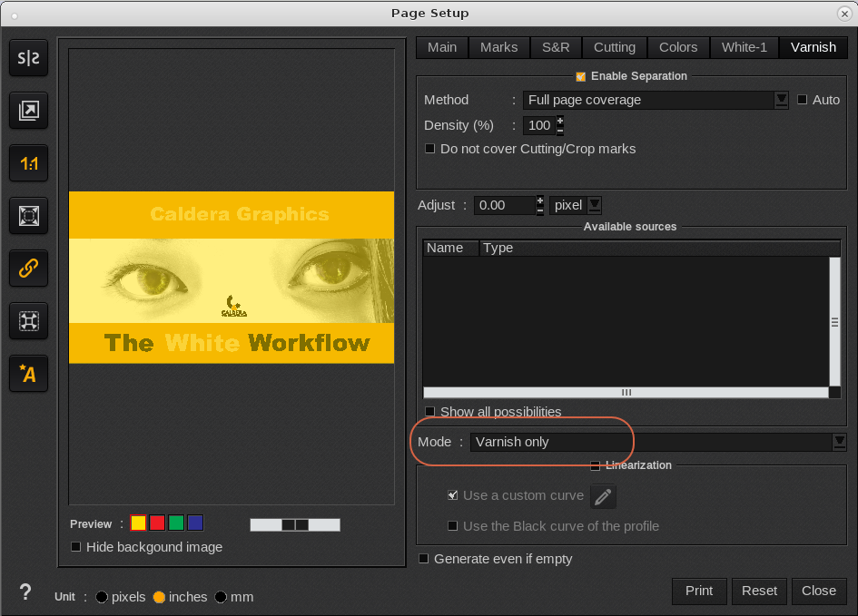Screen dimensions: 858x616
Task: Click the Reset button
Action: [x=759, y=591]
